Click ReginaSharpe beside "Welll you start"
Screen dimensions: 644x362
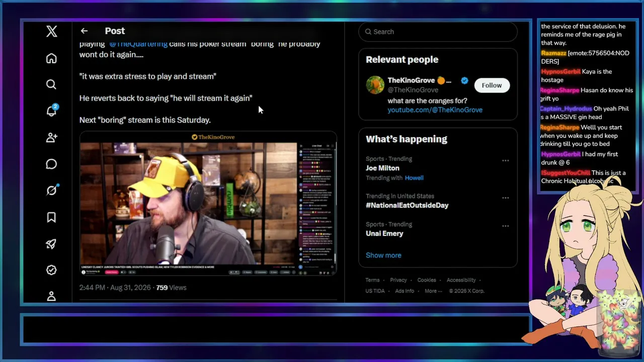[559, 128]
